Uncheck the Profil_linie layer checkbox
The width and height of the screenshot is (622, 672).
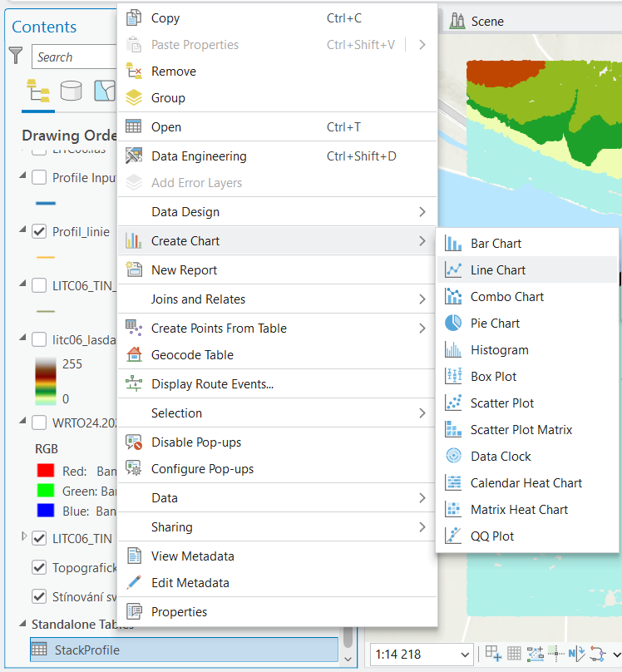(x=39, y=232)
